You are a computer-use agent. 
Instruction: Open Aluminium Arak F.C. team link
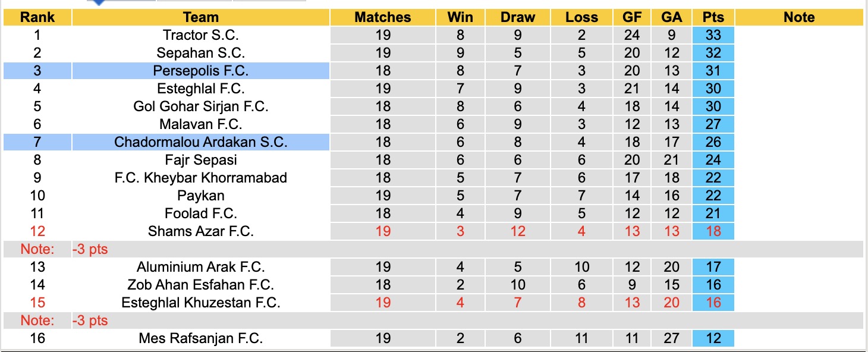click(201, 267)
